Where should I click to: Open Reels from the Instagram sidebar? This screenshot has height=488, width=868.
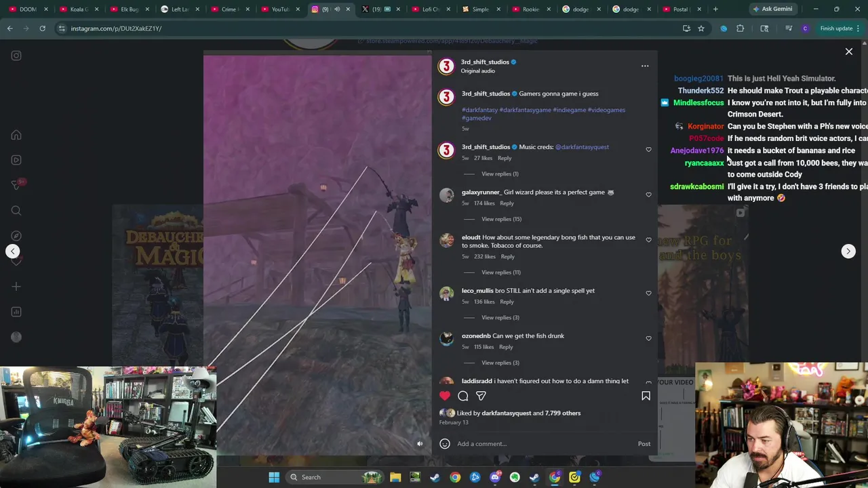pos(16,160)
